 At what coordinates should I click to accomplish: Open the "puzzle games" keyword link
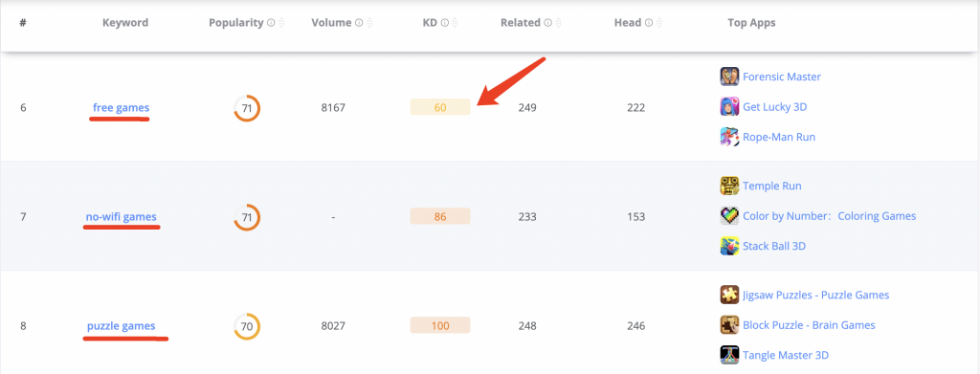click(122, 326)
